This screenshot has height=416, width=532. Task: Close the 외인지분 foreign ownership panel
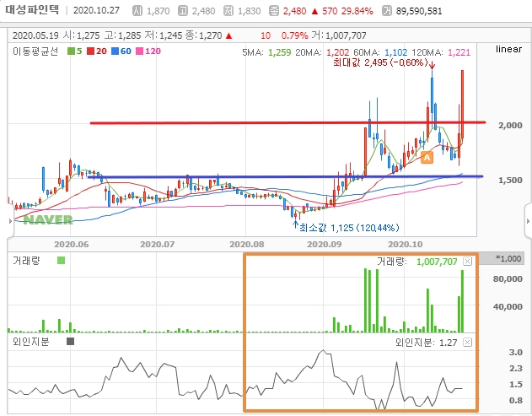click(x=468, y=342)
